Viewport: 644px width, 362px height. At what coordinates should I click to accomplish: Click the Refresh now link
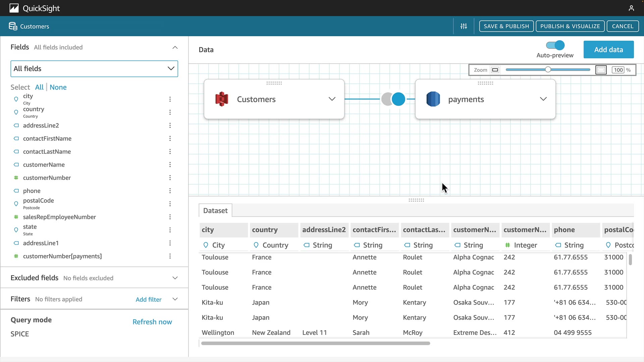[152, 322]
